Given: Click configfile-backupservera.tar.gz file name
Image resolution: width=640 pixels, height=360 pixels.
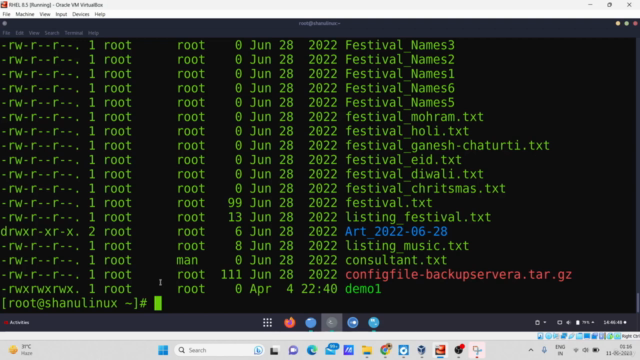Looking at the screenshot, I should click(x=458, y=275).
